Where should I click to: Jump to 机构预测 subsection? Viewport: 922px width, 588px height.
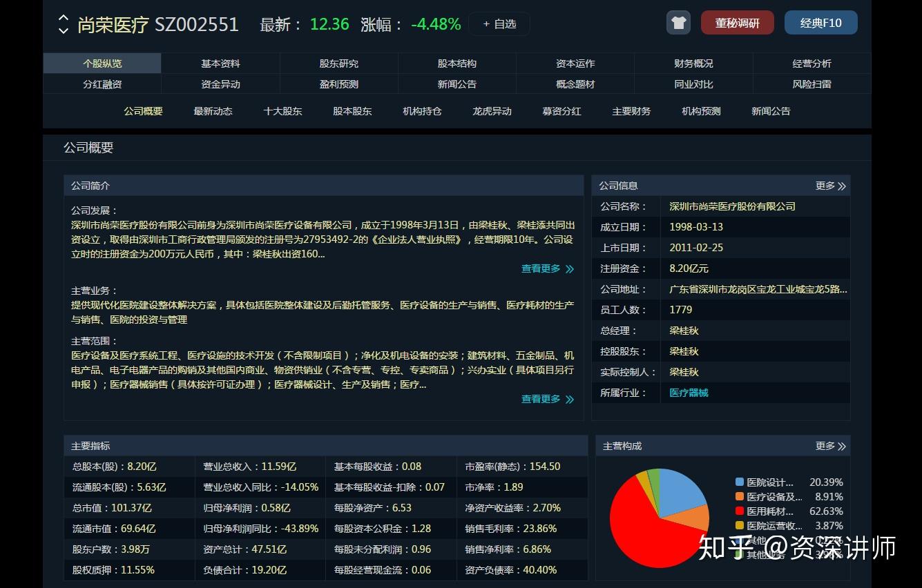tap(701, 111)
